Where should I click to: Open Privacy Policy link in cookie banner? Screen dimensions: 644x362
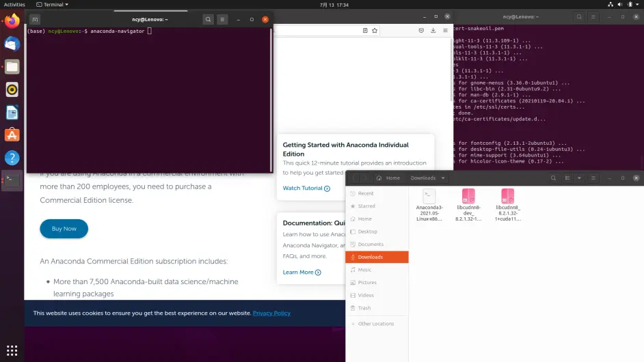(x=271, y=313)
